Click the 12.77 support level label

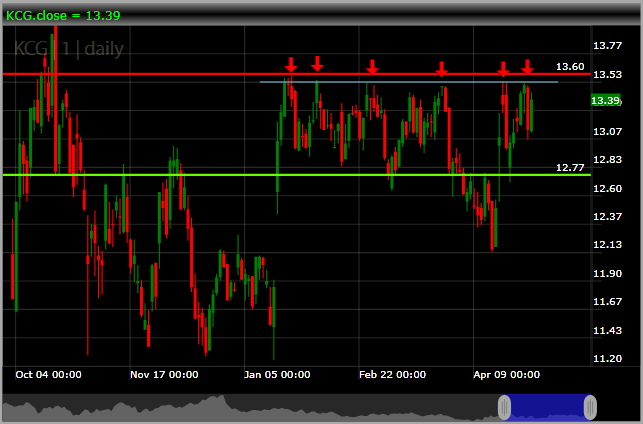[x=570, y=167]
